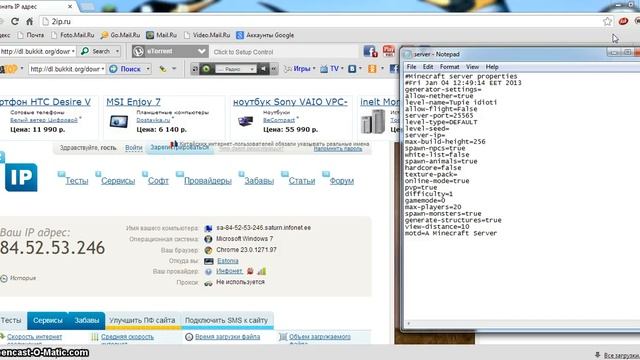
Task: Click the 2IP site logo
Action: (x=21, y=177)
